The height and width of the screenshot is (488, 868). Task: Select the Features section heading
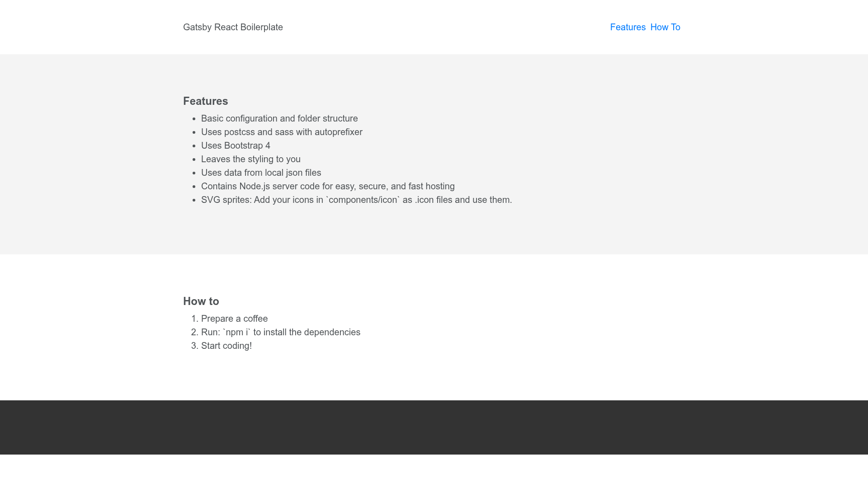point(206,101)
